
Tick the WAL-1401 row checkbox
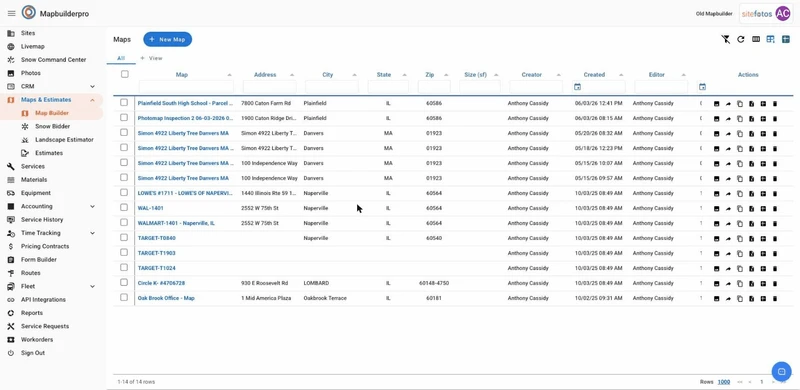coord(124,207)
